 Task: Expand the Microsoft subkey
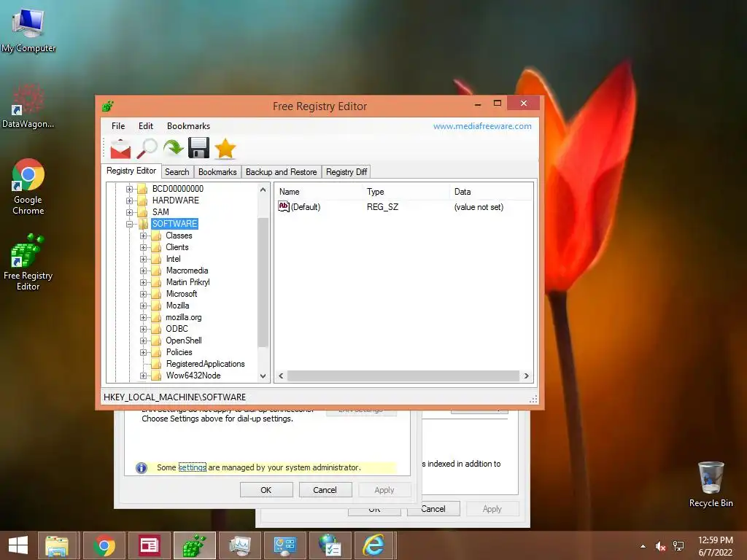pyautogui.click(x=143, y=295)
